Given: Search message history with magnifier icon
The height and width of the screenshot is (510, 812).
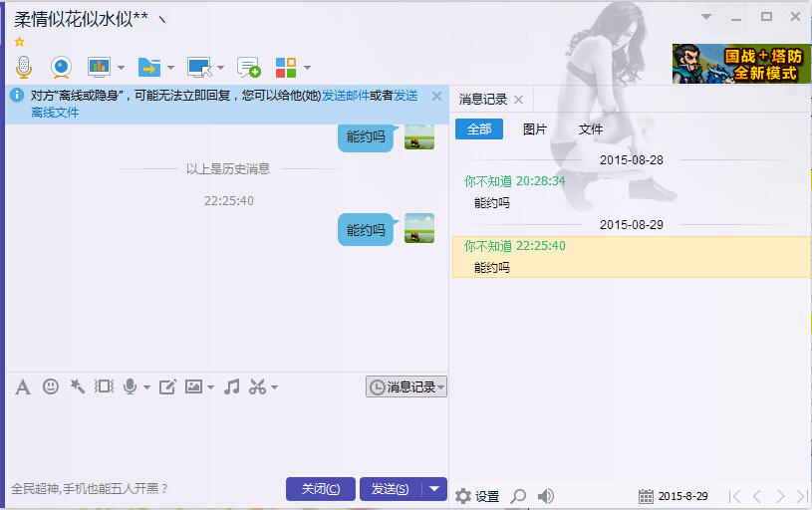Looking at the screenshot, I should pyautogui.click(x=518, y=496).
